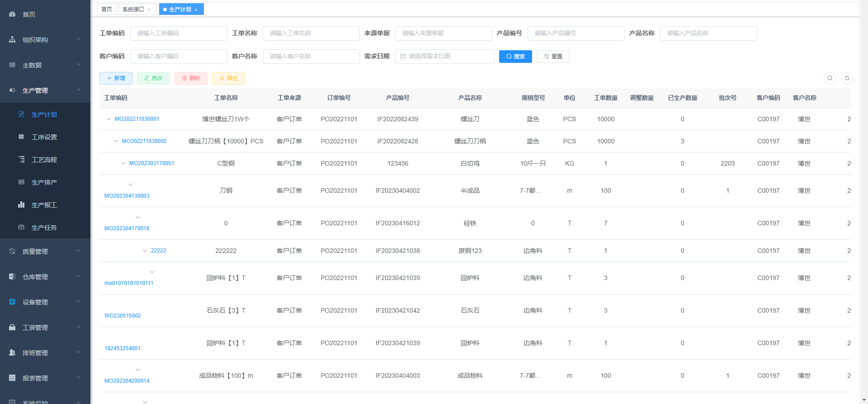This screenshot has width=868, height=404.
Task: Expand the 组织架构 menu chevron
Action: click(x=79, y=39)
